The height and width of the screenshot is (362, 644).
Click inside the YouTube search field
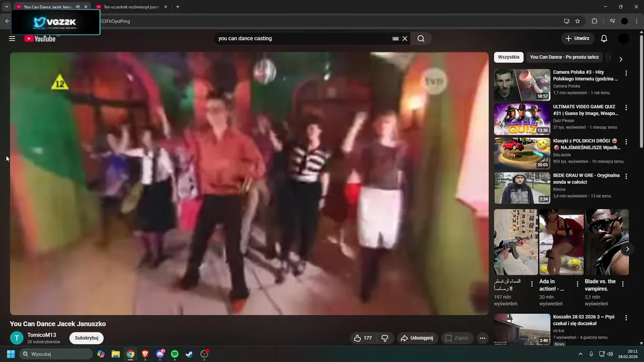click(x=302, y=39)
